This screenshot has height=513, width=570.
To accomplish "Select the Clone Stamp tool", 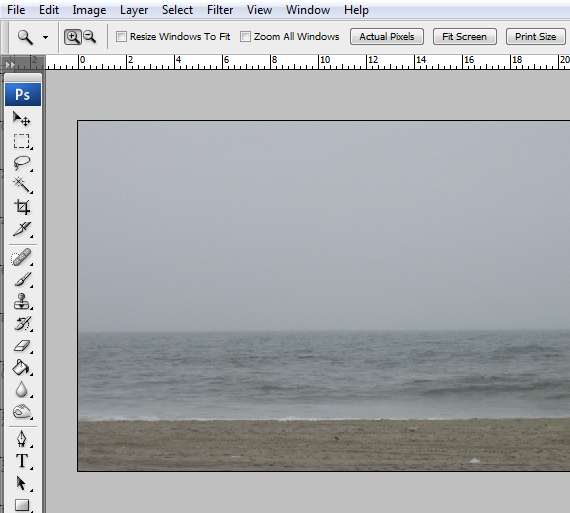I will pyautogui.click(x=22, y=301).
